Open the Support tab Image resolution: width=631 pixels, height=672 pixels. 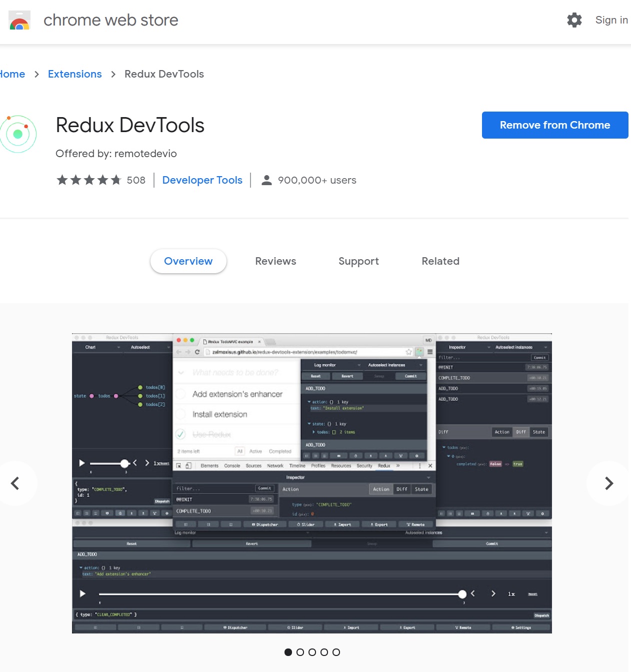coord(358,261)
